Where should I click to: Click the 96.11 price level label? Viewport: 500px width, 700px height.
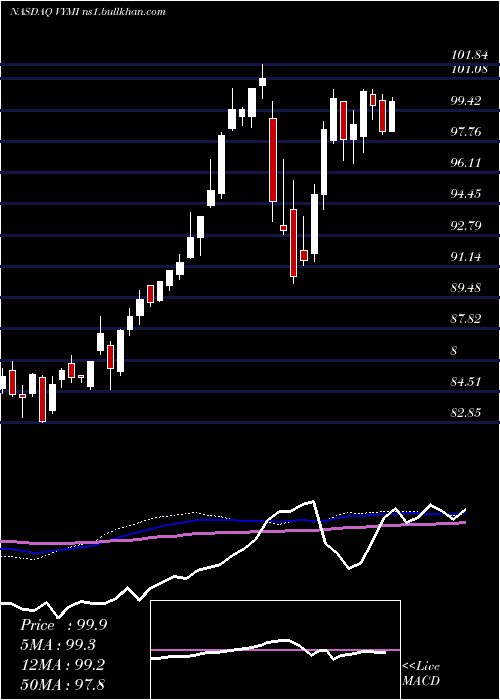[466, 163]
